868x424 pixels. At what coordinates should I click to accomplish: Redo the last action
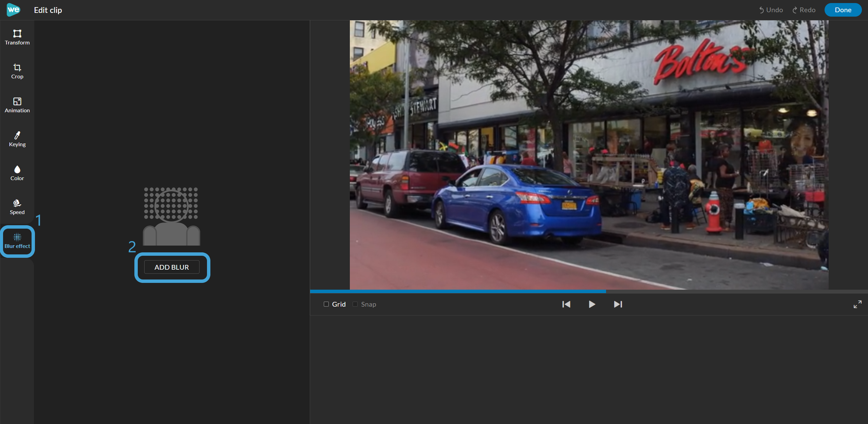[x=804, y=10]
